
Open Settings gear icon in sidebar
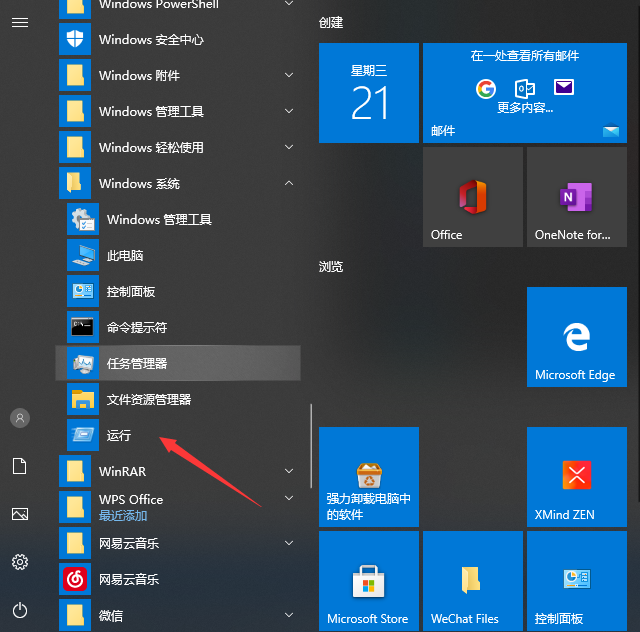tap(20, 562)
